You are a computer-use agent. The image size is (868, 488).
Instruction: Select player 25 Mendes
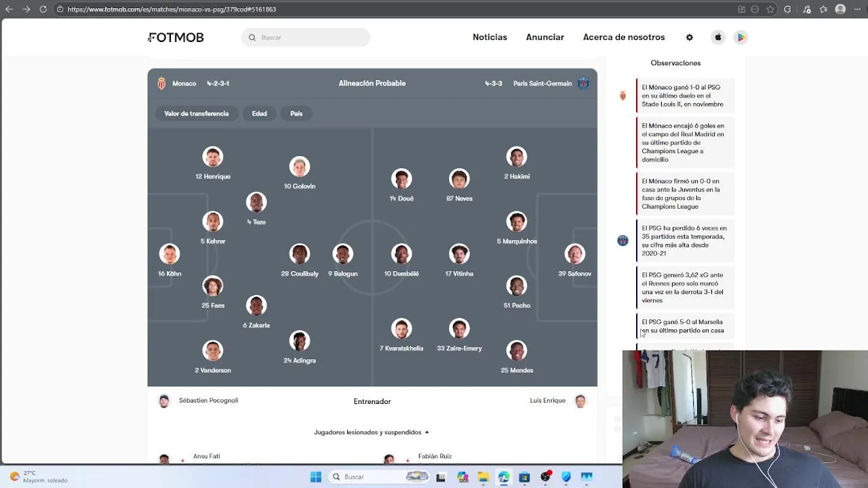(517, 358)
